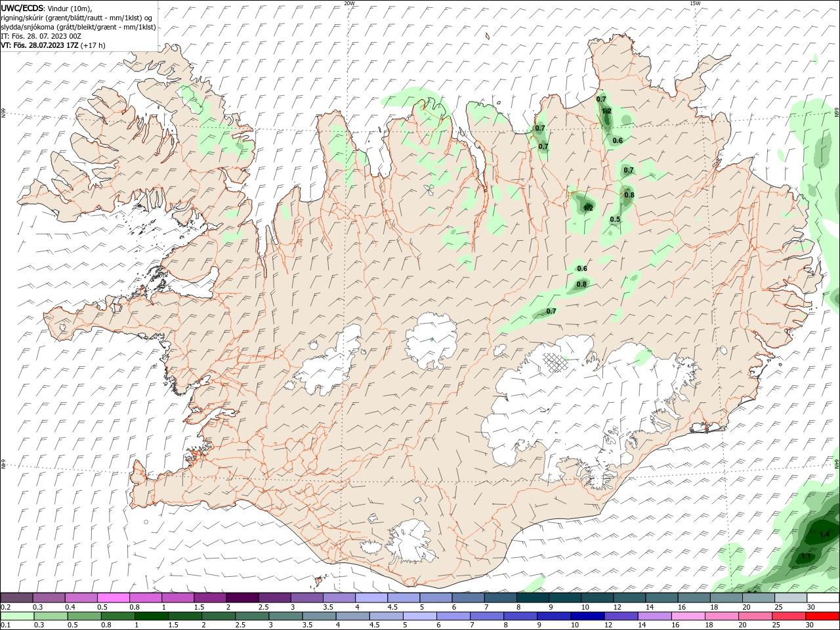The height and width of the screenshot is (630, 840).
Task: Pick the dark purple 2 swatch, upper legend row
Action: coord(242,598)
